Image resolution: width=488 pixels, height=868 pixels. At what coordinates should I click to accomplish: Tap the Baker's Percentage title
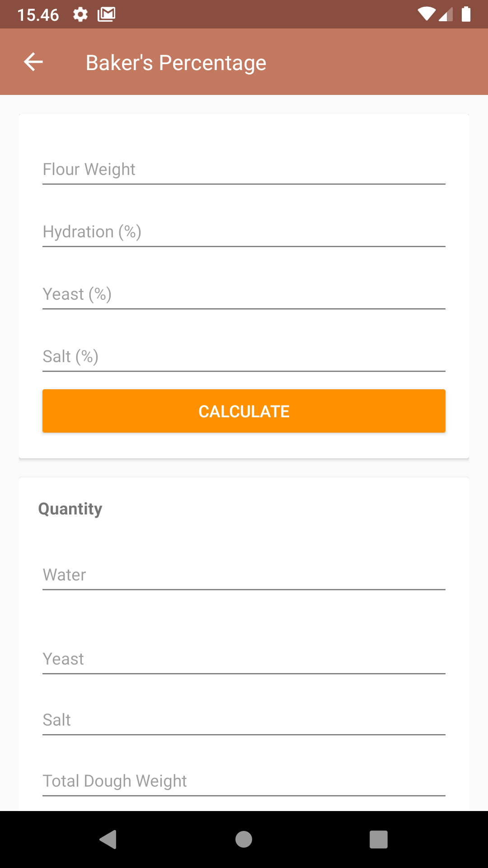176,63
